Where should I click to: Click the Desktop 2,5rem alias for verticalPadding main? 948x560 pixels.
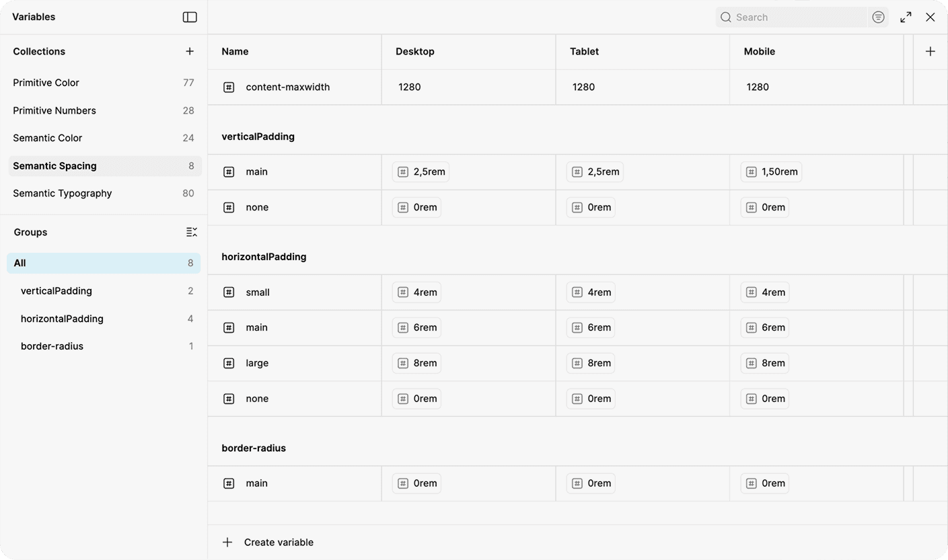(x=421, y=171)
